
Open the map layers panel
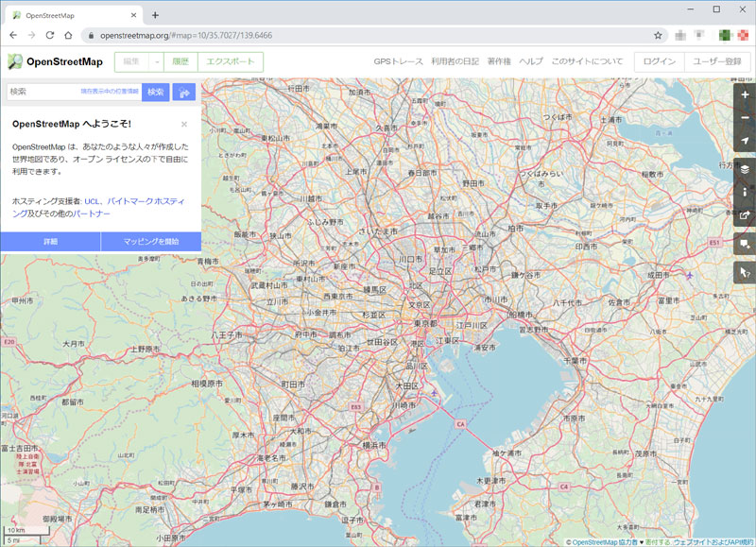745,170
